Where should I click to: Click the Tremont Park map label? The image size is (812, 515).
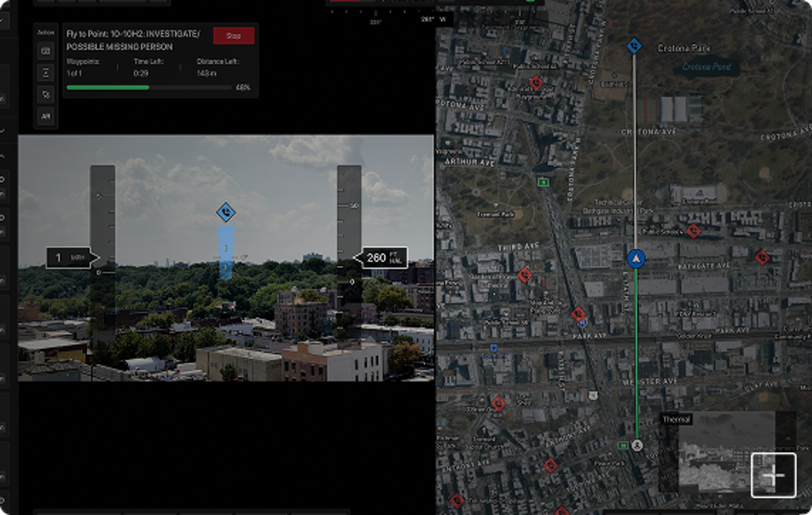pos(495,214)
